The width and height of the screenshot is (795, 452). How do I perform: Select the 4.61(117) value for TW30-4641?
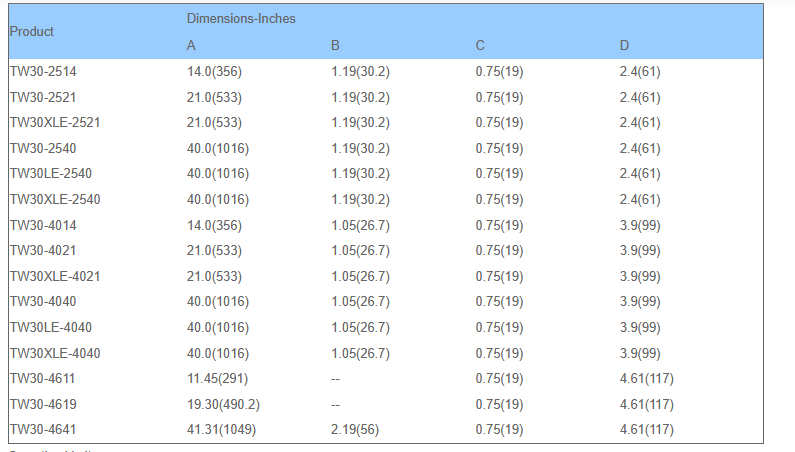coord(646,430)
